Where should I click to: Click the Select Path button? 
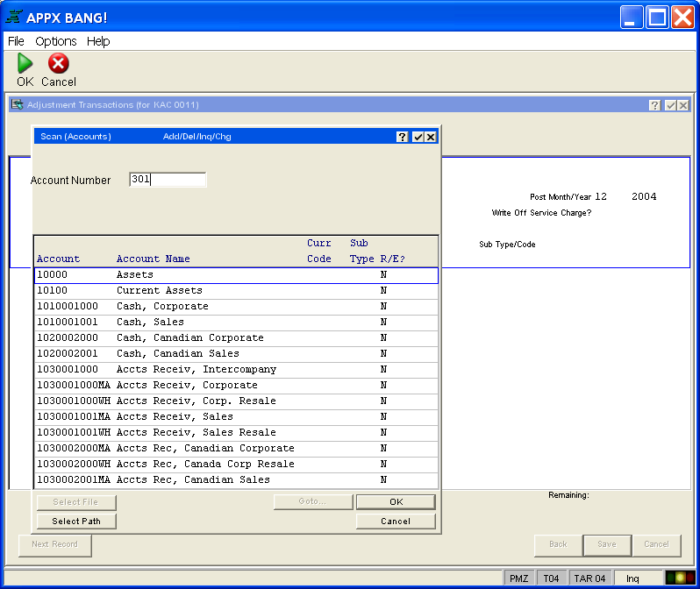tap(76, 521)
